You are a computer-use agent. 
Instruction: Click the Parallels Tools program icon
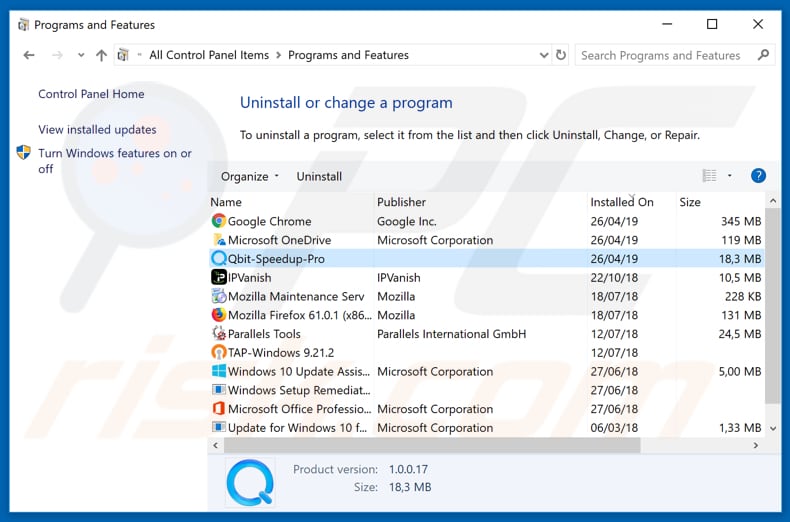[x=219, y=334]
